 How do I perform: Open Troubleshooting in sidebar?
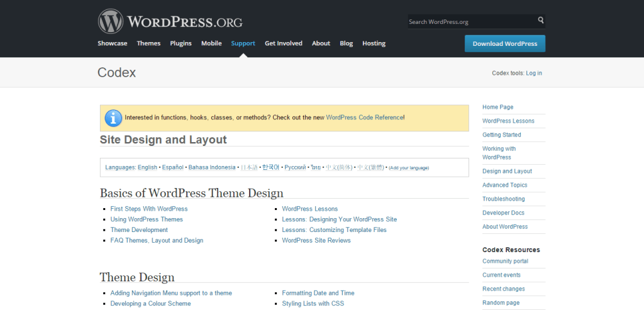point(504,199)
